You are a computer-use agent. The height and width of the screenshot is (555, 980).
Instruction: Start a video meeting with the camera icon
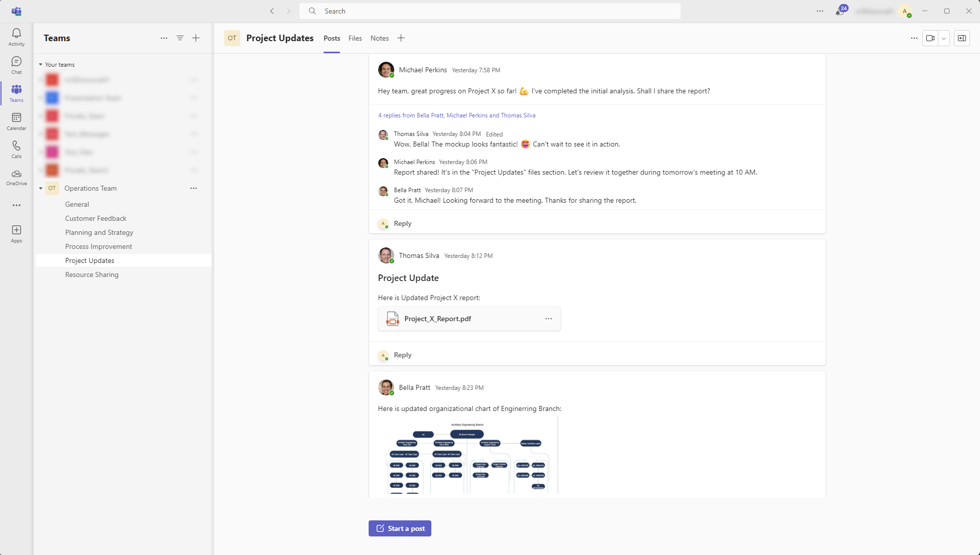[x=930, y=38]
